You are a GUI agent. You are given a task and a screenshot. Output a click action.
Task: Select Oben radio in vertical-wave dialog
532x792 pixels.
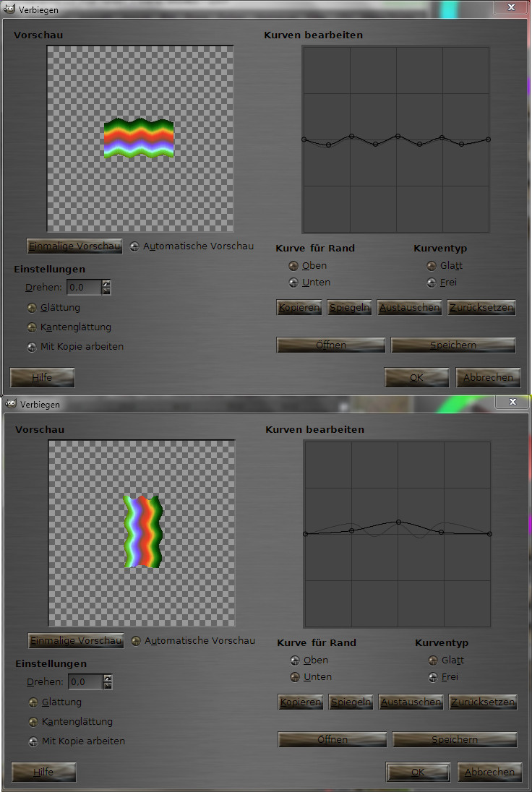click(x=295, y=660)
